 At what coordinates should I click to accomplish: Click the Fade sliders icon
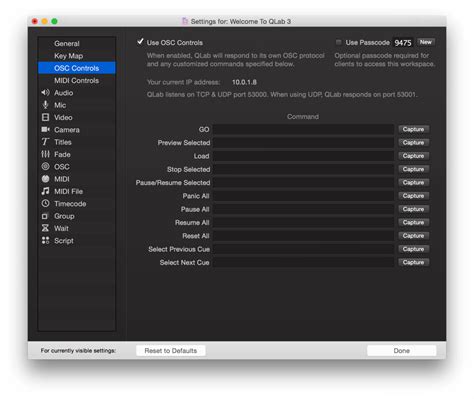click(x=45, y=154)
